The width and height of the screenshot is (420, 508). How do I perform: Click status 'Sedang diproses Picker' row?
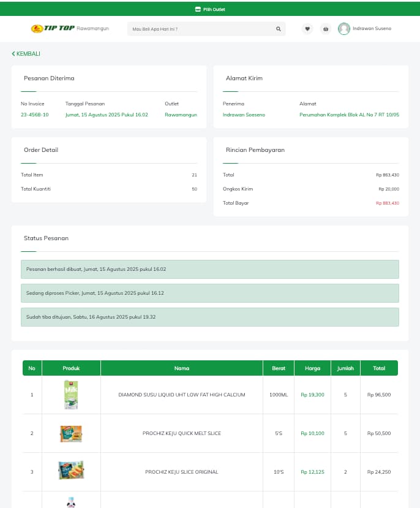210,293
